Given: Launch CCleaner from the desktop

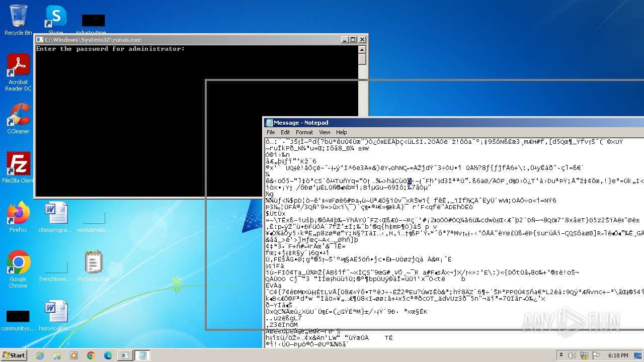Looking at the screenshot, I should (18, 119).
